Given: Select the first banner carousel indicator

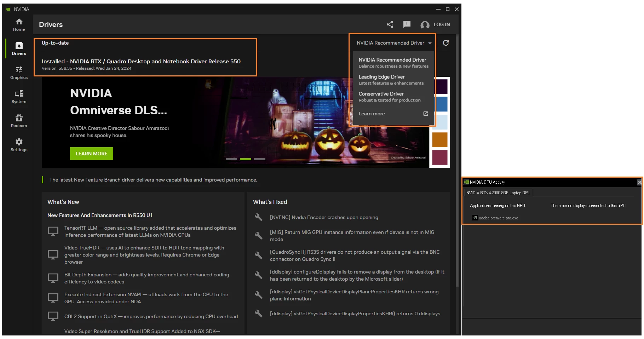Looking at the screenshot, I should (231, 159).
